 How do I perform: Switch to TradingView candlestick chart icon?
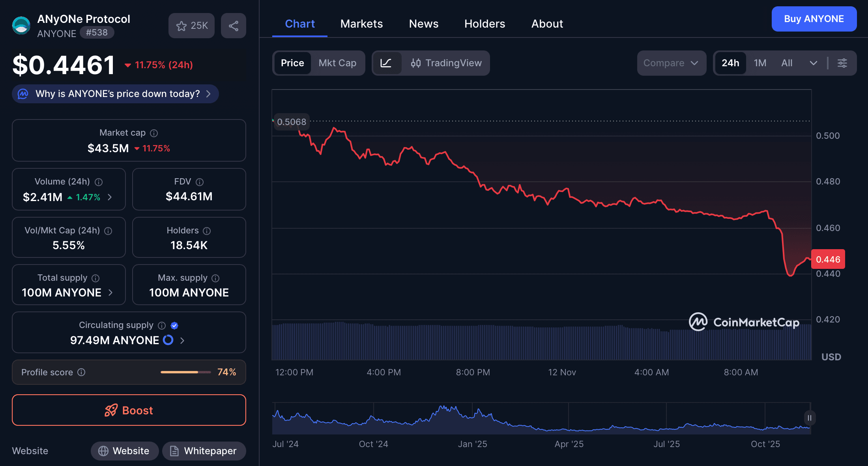tap(416, 63)
